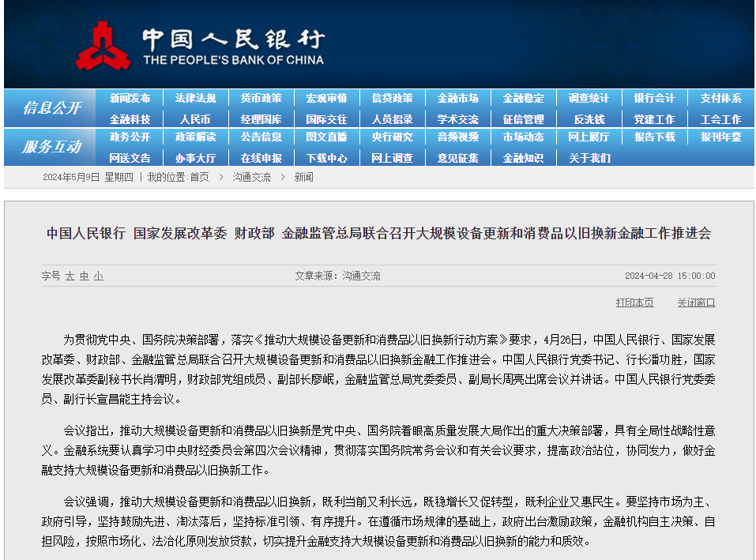This screenshot has width=756, height=560.
Task: Go to 反洗钱 page
Action: (x=589, y=119)
